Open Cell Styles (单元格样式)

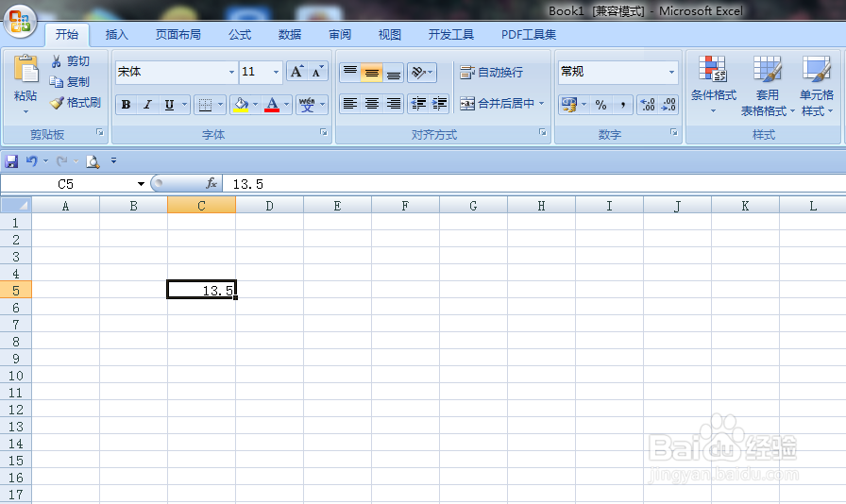(x=817, y=85)
